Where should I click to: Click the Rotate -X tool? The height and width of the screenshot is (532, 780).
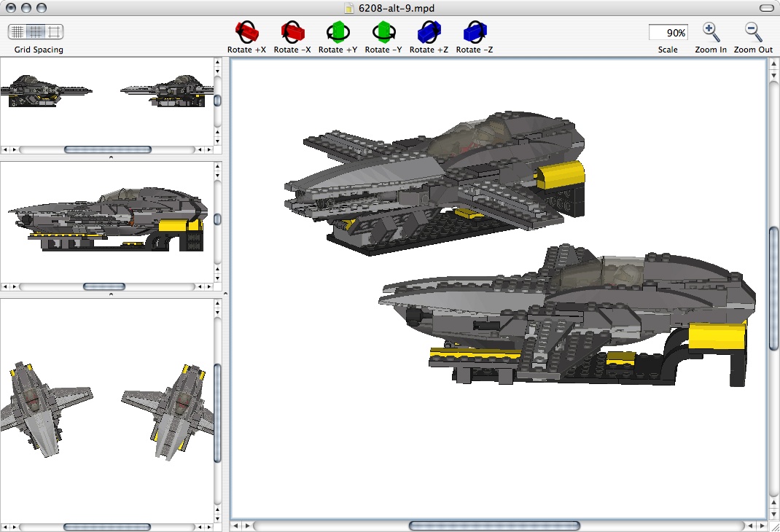(x=292, y=31)
